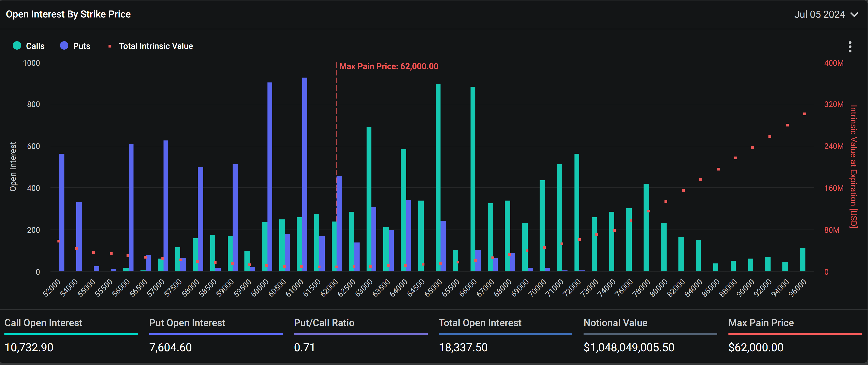Click the Put/Call Ratio stat header
The image size is (868, 365).
[324, 323]
